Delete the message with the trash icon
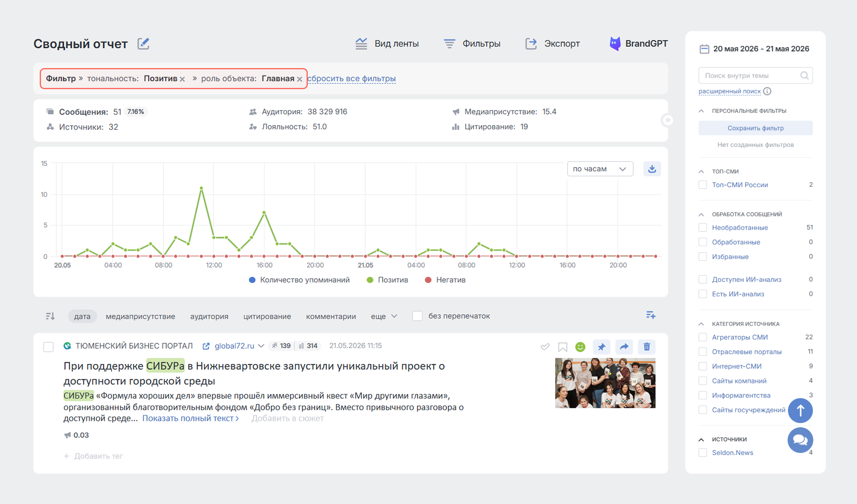857x504 pixels. 647,346
